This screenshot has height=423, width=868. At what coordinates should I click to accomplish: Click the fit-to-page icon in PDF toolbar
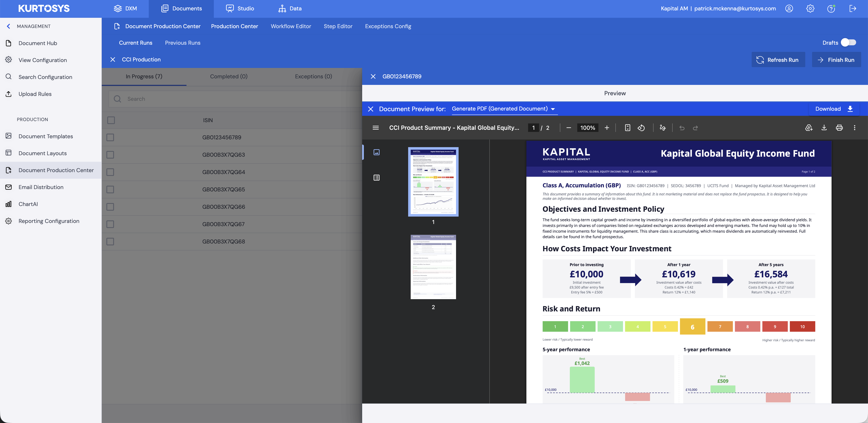click(x=627, y=128)
